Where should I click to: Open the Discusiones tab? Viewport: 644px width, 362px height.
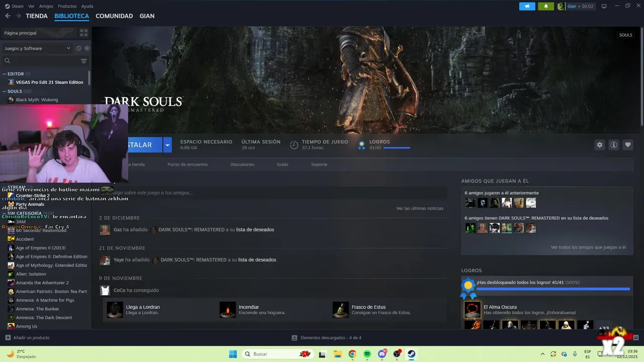tap(243, 164)
